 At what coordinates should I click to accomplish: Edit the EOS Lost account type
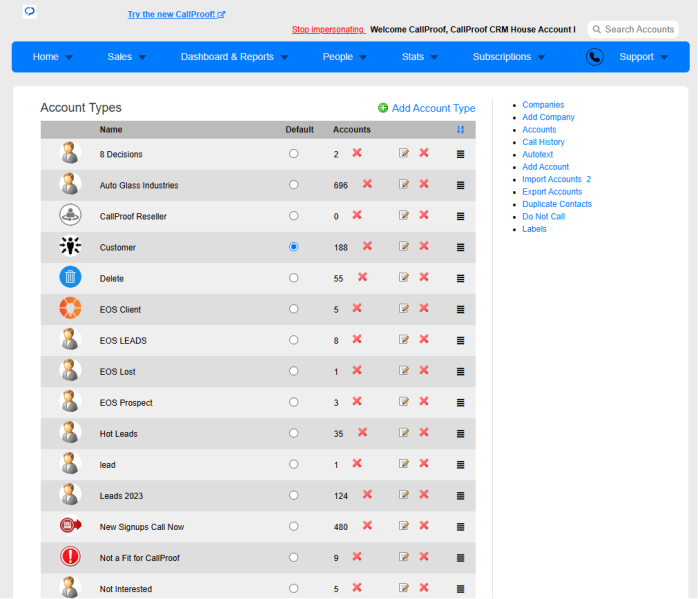tap(404, 370)
